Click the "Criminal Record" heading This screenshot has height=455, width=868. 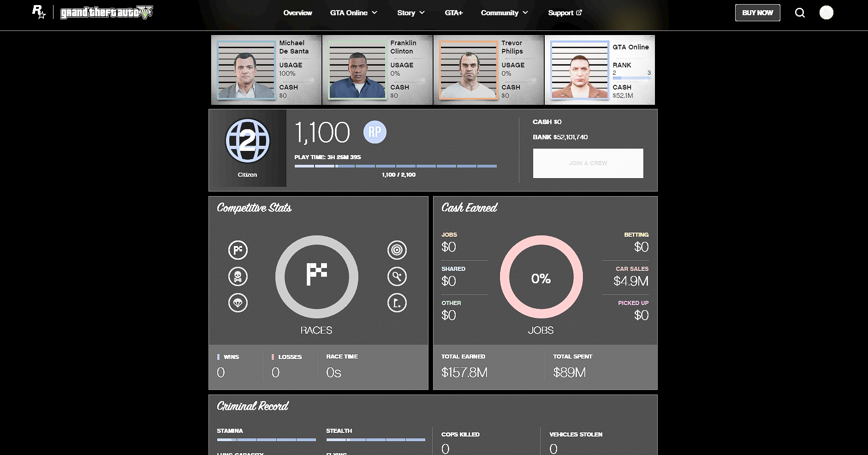click(253, 406)
